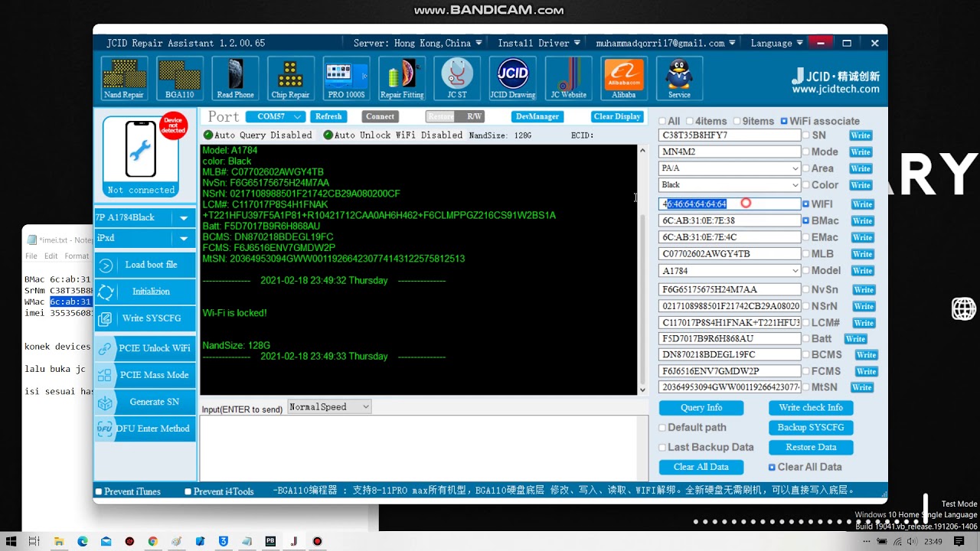
Task: Check the 9items option
Action: click(737, 122)
